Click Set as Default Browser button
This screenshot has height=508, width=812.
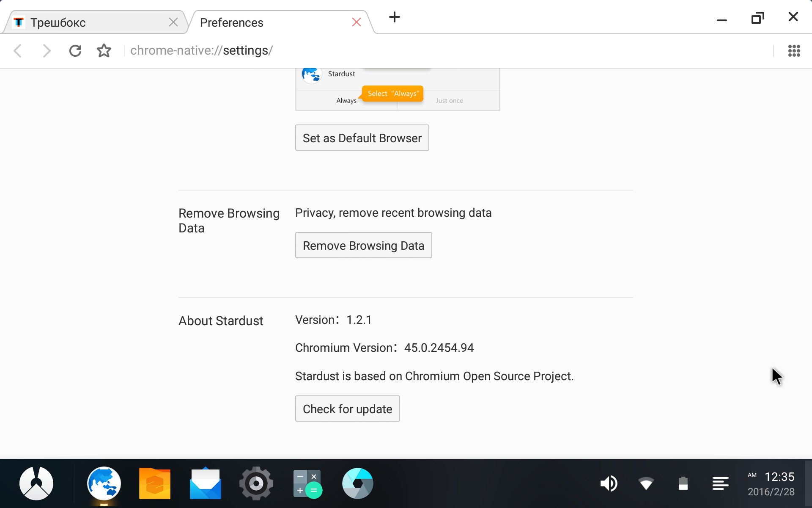(362, 138)
